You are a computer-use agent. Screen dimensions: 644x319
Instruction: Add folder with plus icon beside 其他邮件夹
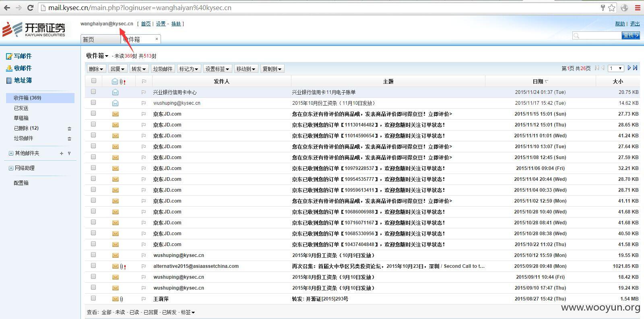point(62,153)
